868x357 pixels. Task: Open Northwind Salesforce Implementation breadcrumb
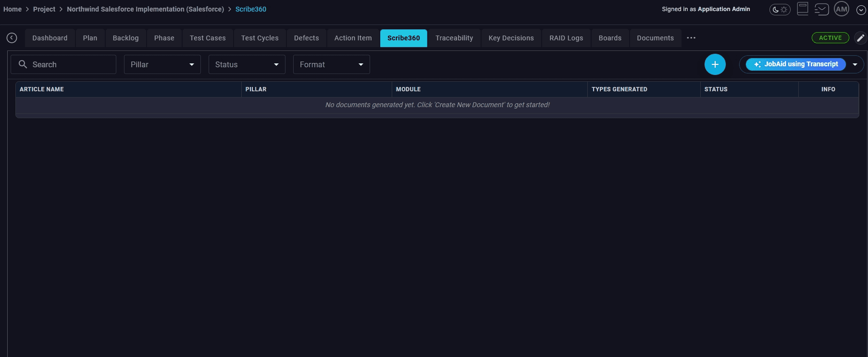[145, 9]
